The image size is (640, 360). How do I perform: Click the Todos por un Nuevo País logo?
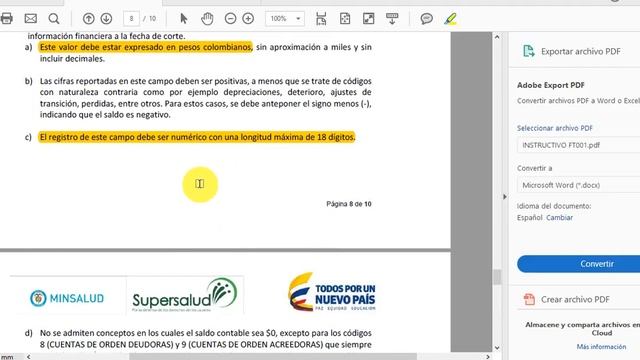(x=332, y=292)
